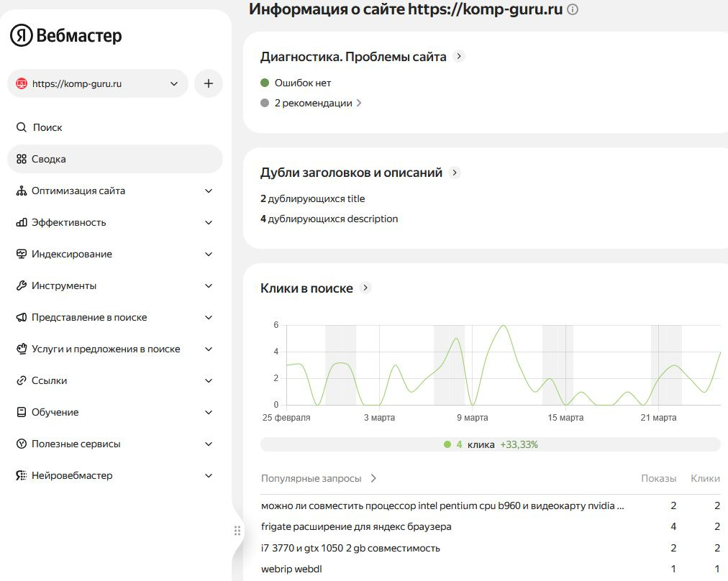Open Диагностика. Проблемы сайта section
This screenshot has height=581, width=728.
point(353,56)
